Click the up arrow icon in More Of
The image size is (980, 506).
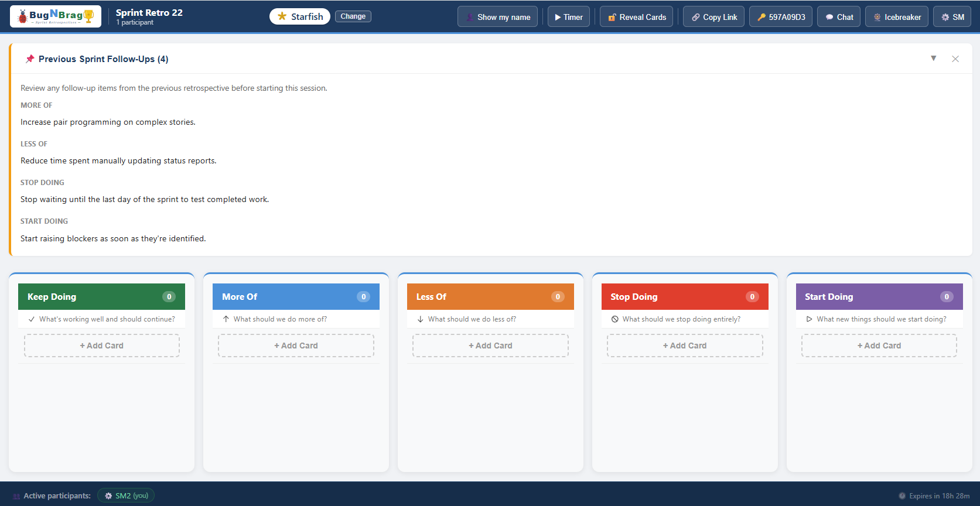226,319
